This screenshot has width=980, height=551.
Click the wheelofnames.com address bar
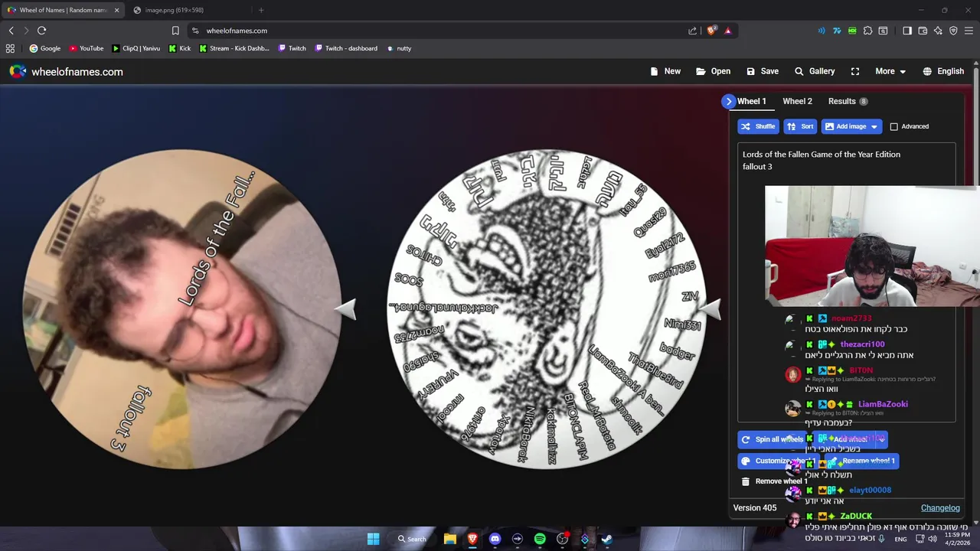(x=440, y=31)
